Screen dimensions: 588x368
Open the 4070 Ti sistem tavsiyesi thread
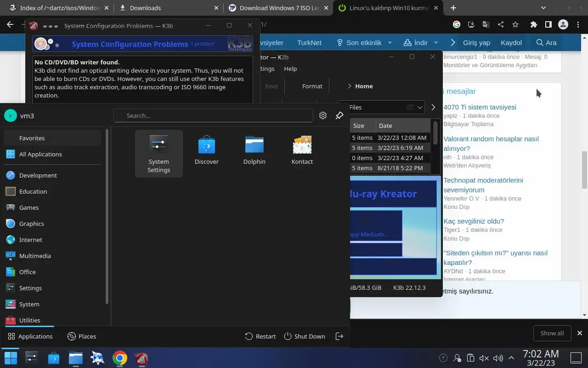coord(480,107)
